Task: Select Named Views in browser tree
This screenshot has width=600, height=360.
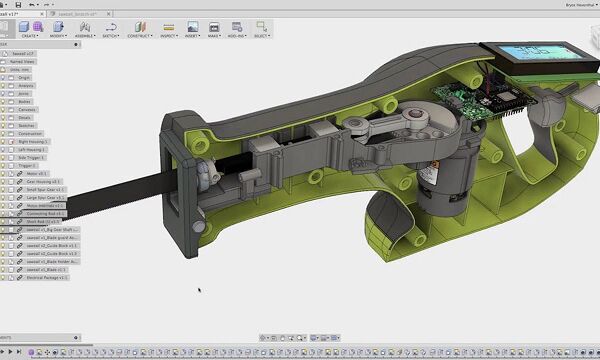Action: click(22, 62)
